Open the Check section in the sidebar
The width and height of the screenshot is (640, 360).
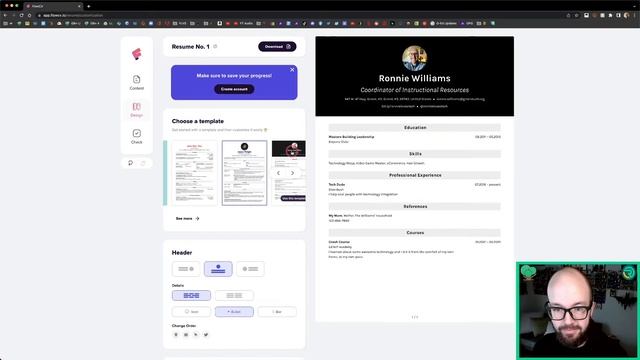click(x=137, y=136)
